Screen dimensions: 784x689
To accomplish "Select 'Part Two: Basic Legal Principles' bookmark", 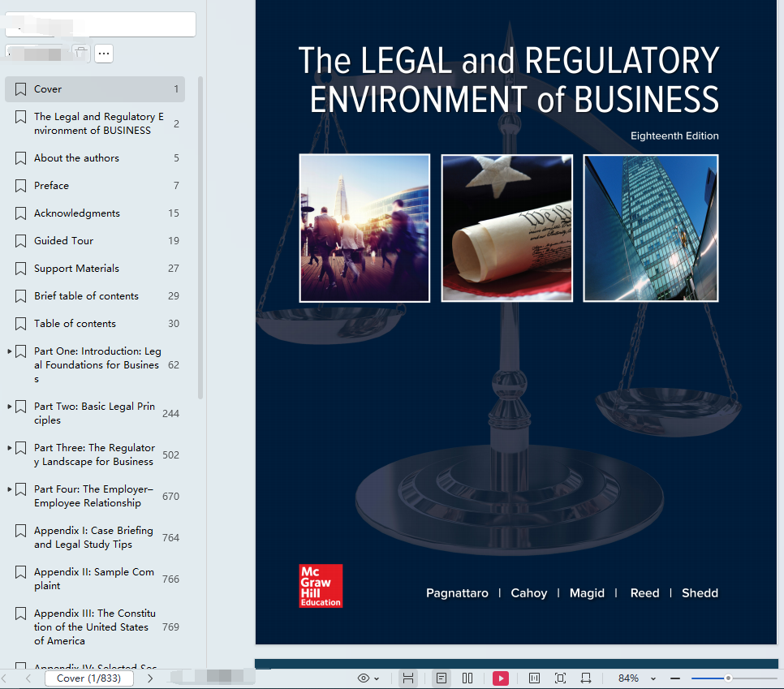I will tap(94, 414).
